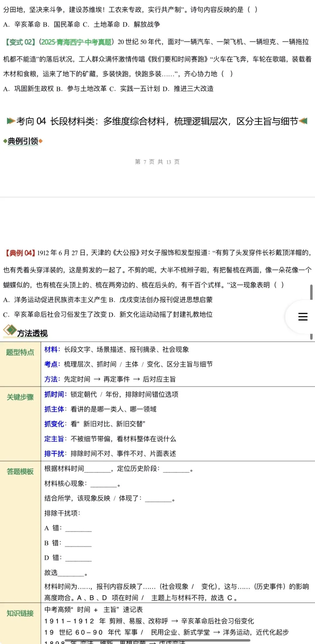The height and width of the screenshot is (644, 315).
Task: Click the 方法透视 section heading
Action: tap(32, 333)
